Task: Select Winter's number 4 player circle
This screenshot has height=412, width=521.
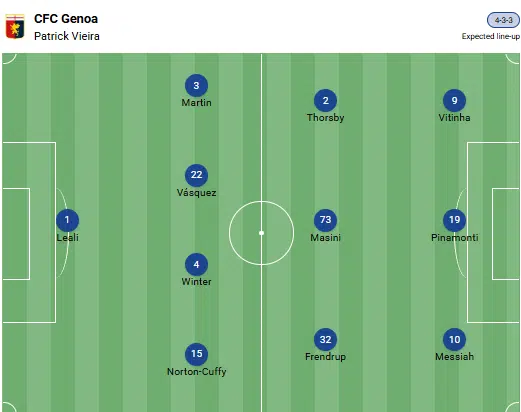Action: click(196, 265)
